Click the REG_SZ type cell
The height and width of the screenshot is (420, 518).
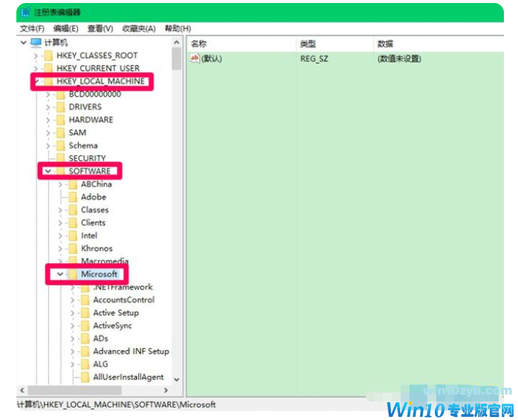[x=314, y=59]
